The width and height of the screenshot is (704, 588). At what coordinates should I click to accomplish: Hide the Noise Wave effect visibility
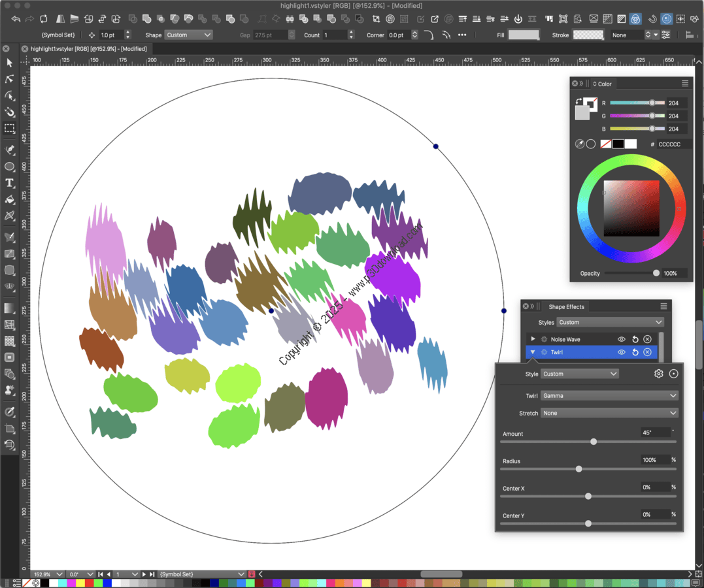click(621, 339)
